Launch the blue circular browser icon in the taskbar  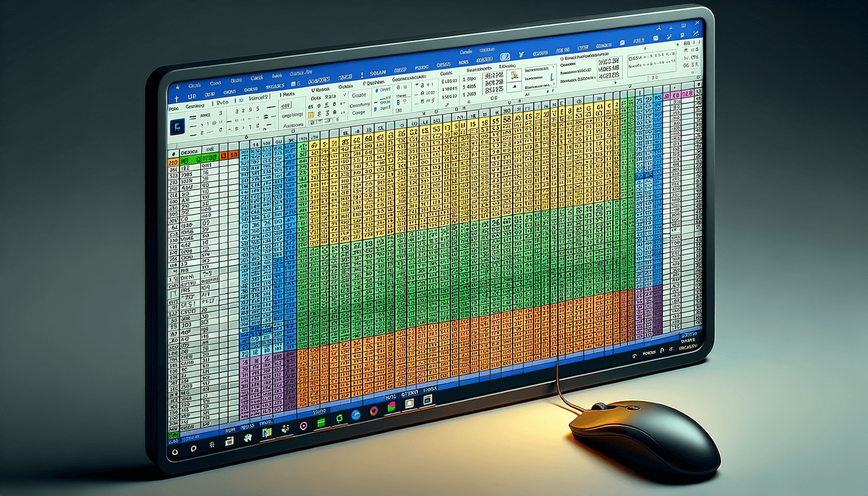click(x=356, y=415)
